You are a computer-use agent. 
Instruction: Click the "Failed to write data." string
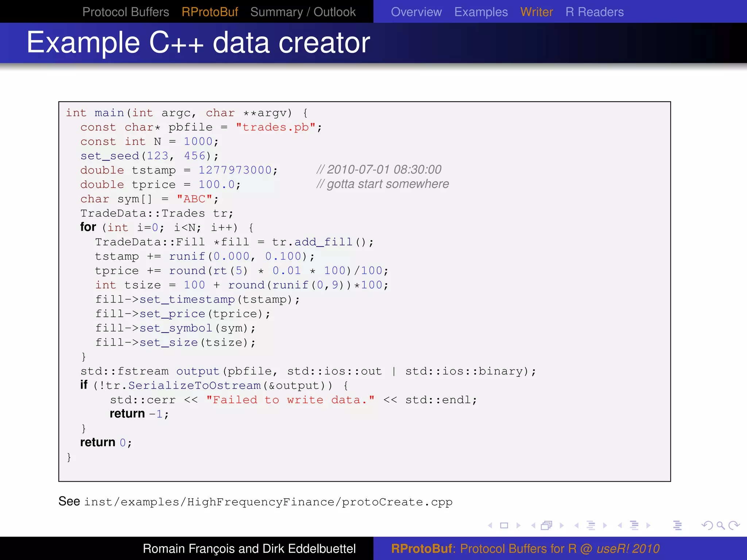tap(290, 400)
